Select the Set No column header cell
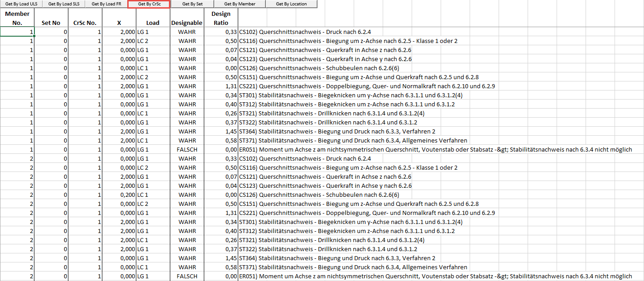This screenshot has height=281, width=644. tap(51, 18)
